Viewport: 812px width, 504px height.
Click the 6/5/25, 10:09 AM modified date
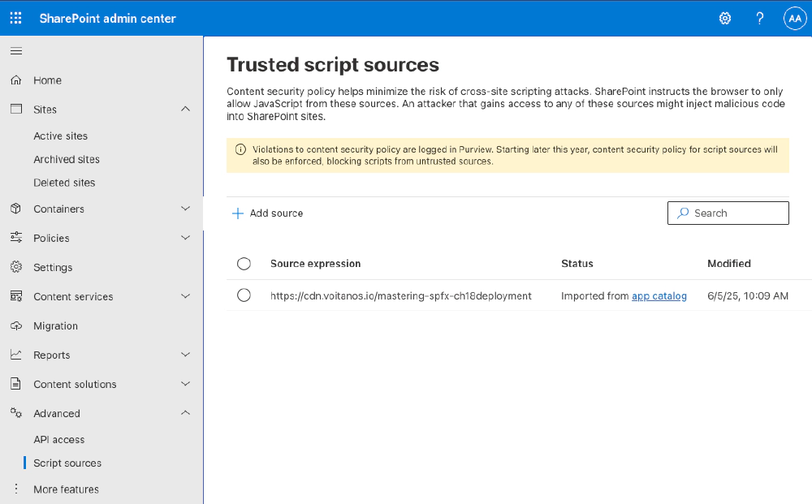(748, 296)
